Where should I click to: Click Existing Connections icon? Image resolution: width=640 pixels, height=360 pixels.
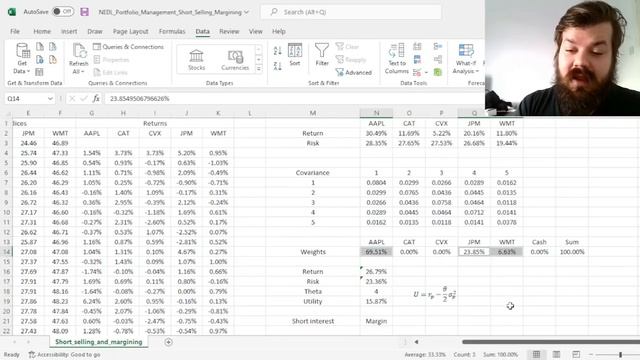click(x=53, y=60)
